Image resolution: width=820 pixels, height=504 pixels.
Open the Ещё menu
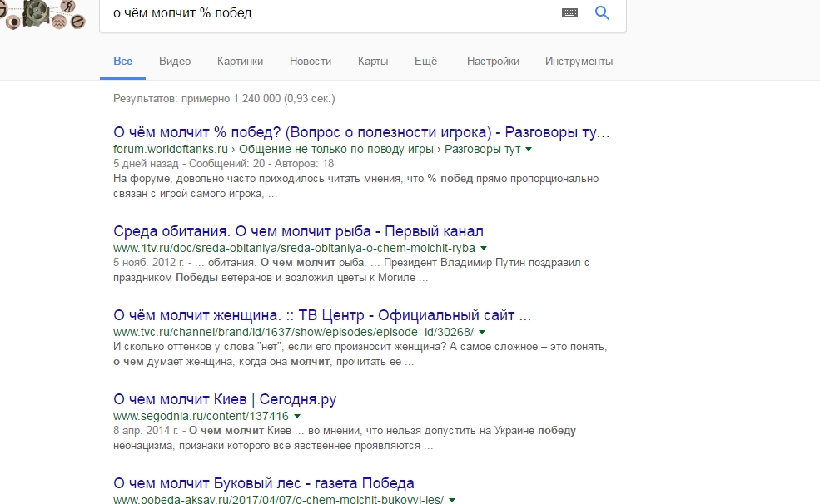tap(425, 61)
